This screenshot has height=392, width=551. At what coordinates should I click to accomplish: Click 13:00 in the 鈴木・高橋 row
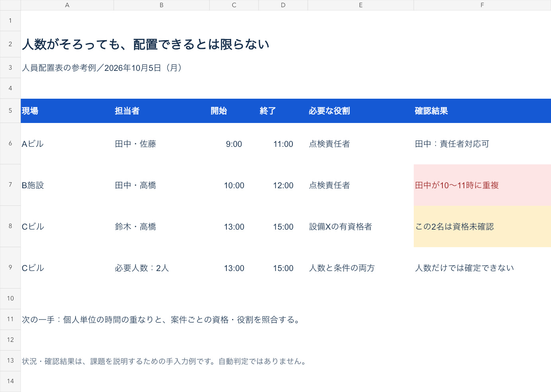pyautogui.click(x=234, y=226)
